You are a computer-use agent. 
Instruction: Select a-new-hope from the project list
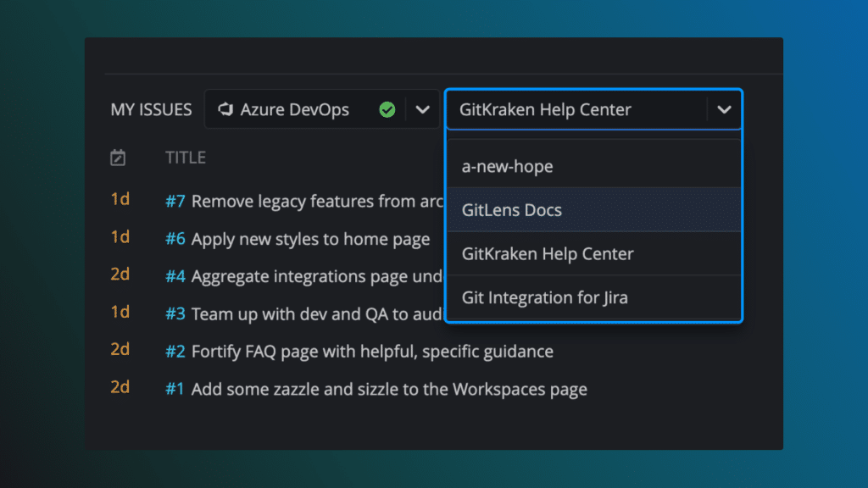pos(593,166)
